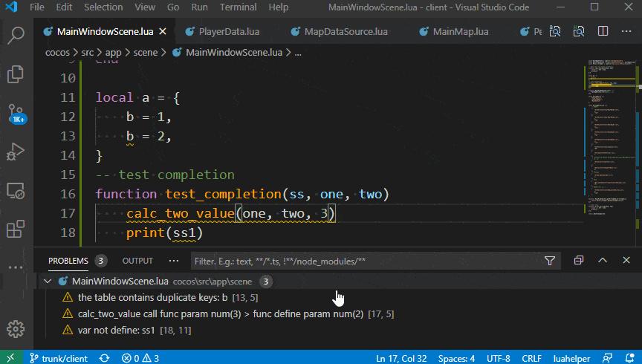This screenshot has width=642, height=364.
Task: Show more panel tabs ellipsis
Action: coord(174,261)
